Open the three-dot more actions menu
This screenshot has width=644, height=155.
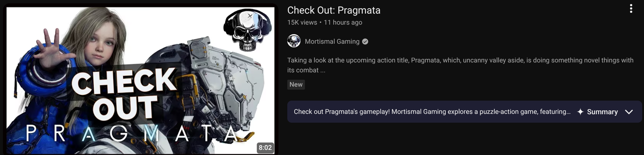[x=631, y=9]
